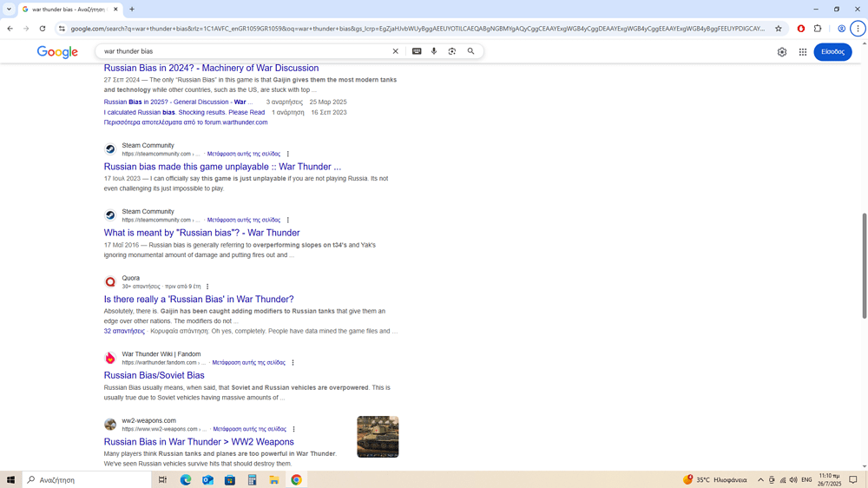868x488 pixels.
Task: Open 'Russian Bias in War Thunder > WW2 Weapons'
Action: coord(199,442)
